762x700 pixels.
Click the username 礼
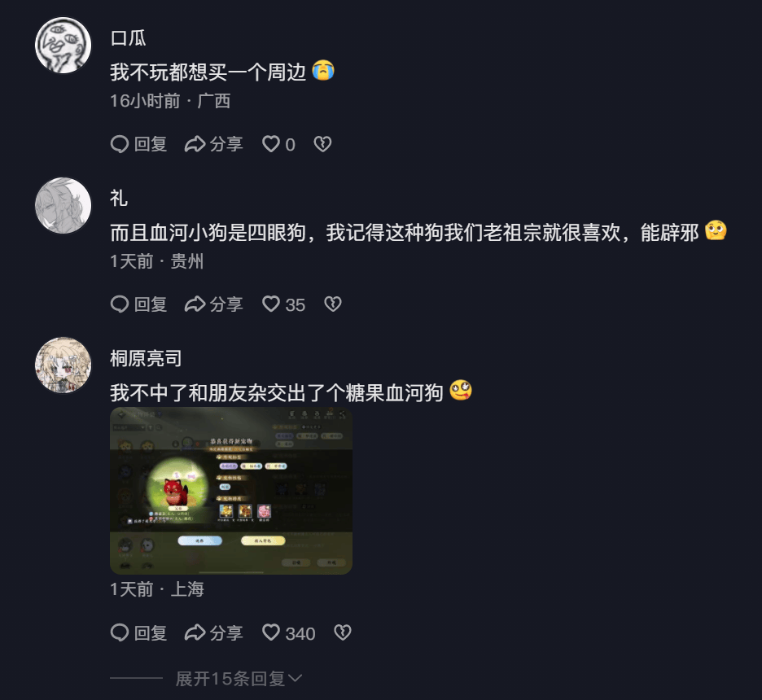click(x=119, y=198)
